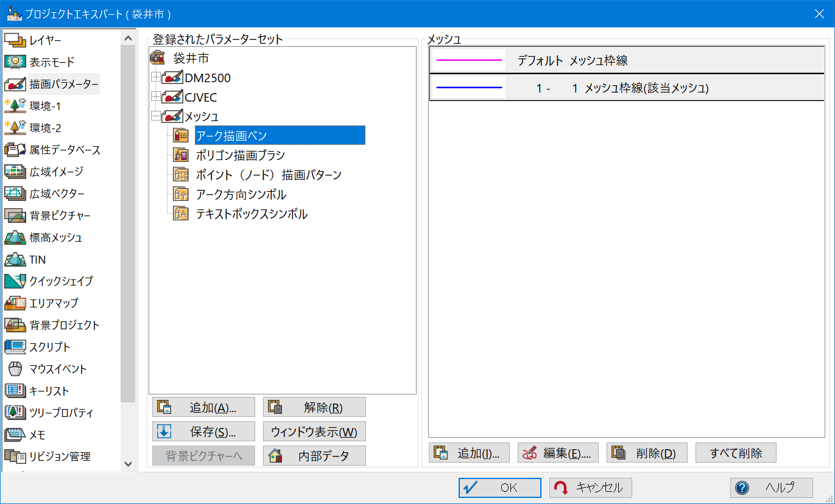Expand the DM2500 tree node

pos(156,78)
